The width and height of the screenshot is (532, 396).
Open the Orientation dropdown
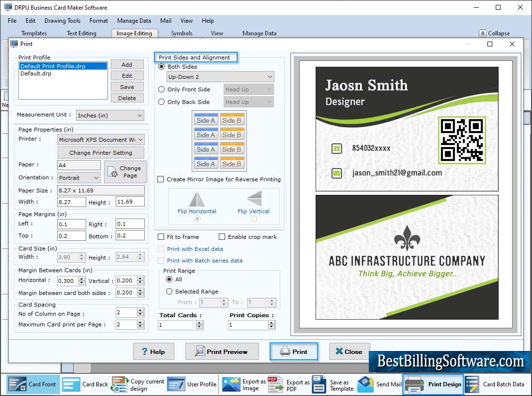tap(79, 178)
